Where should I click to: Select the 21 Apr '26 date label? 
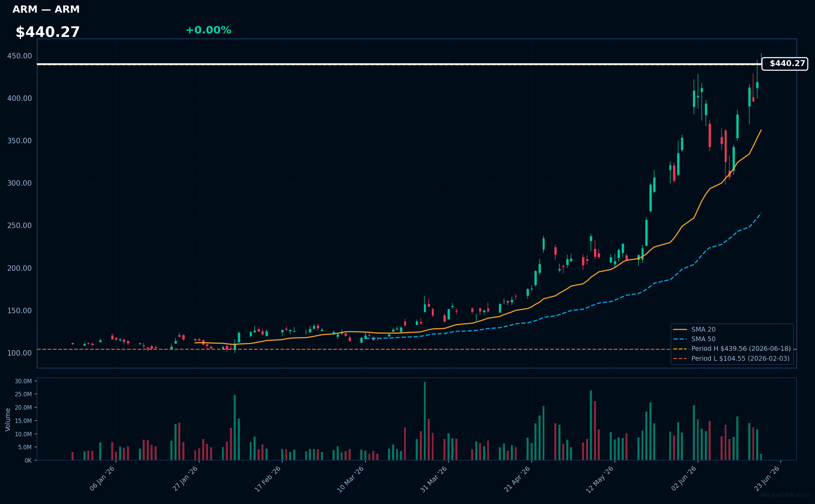click(x=517, y=479)
